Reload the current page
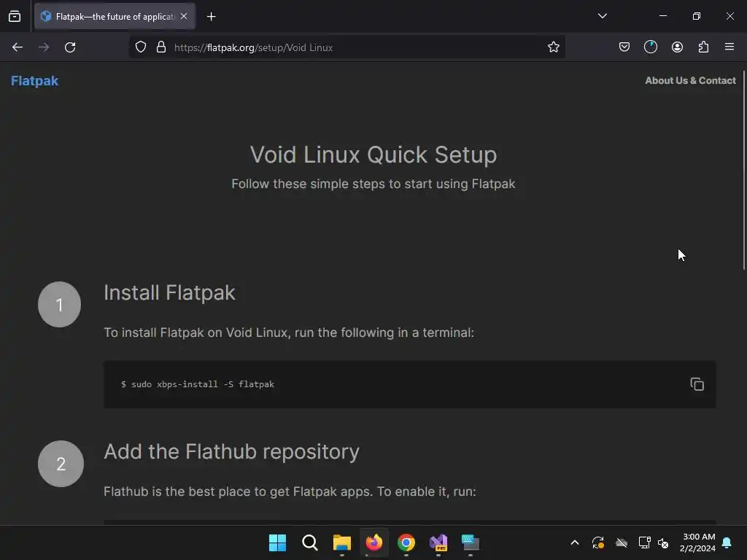This screenshot has width=747, height=560. click(x=70, y=47)
